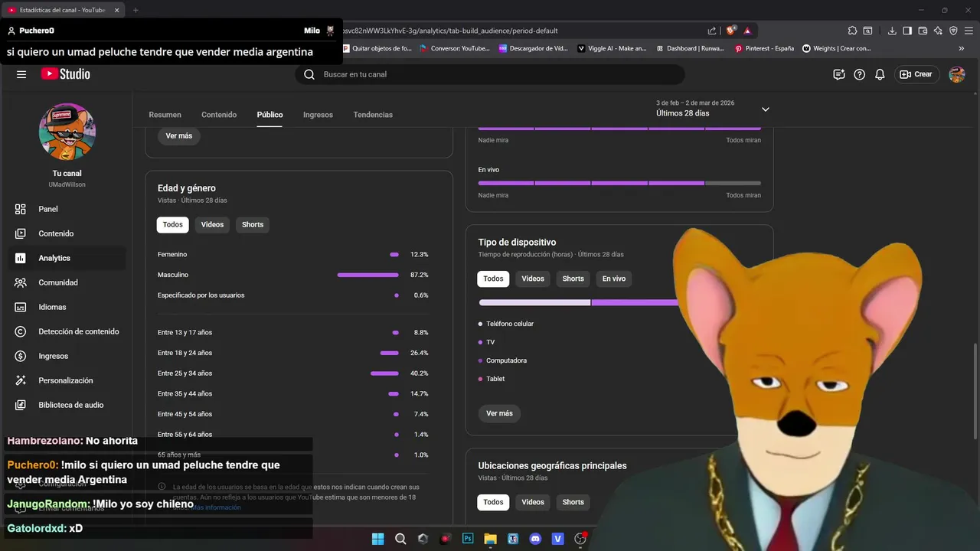Screen dimensions: 980x551
Task: Click the Windows taskbar search icon
Action: click(400, 539)
